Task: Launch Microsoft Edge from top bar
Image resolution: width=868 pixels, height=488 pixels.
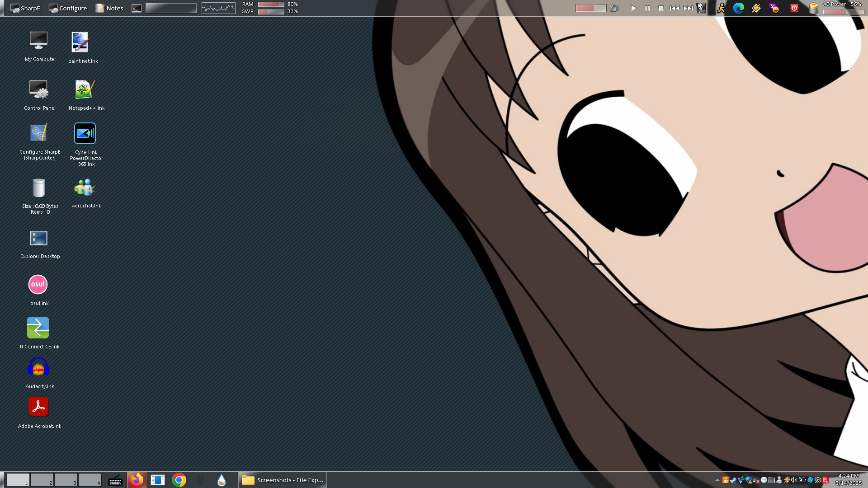Action: [739, 8]
